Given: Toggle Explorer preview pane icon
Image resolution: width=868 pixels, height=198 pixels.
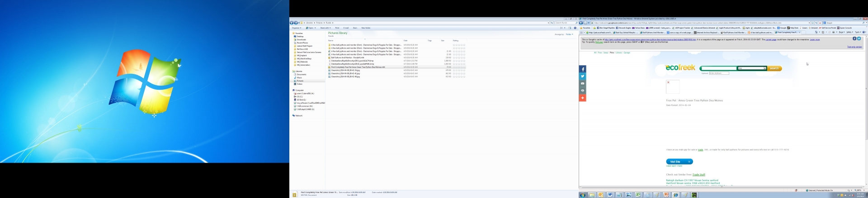Looking at the screenshot, I should [x=570, y=28].
